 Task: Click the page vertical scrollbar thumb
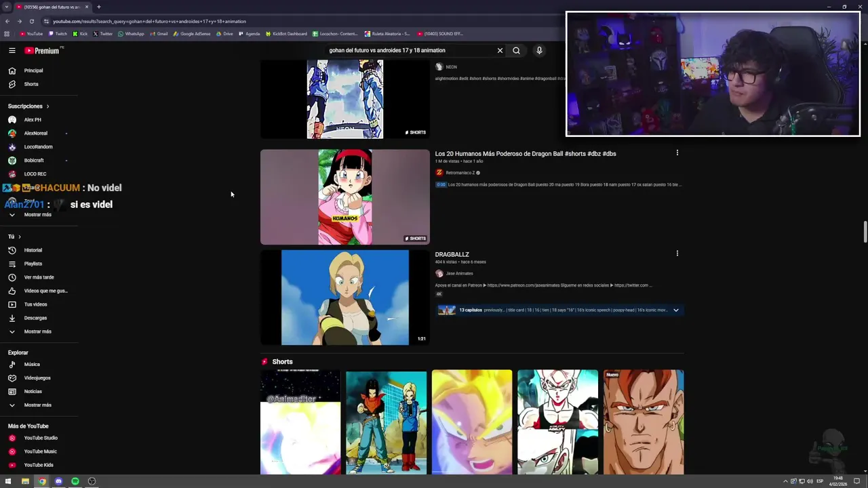pos(865,231)
